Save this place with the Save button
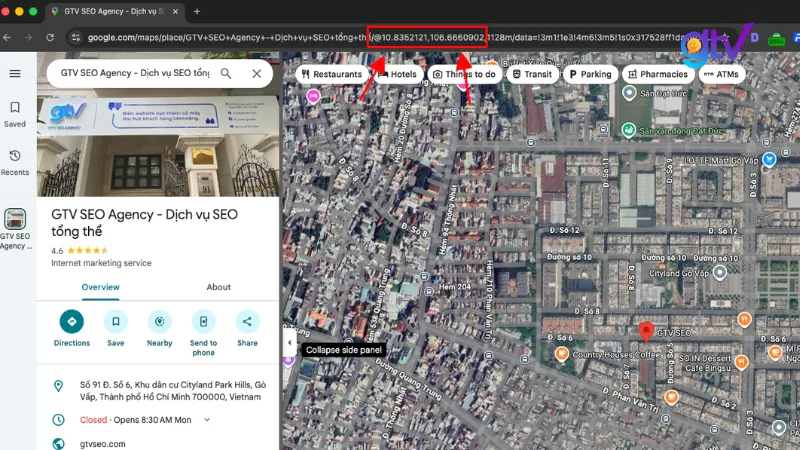 (x=116, y=329)
